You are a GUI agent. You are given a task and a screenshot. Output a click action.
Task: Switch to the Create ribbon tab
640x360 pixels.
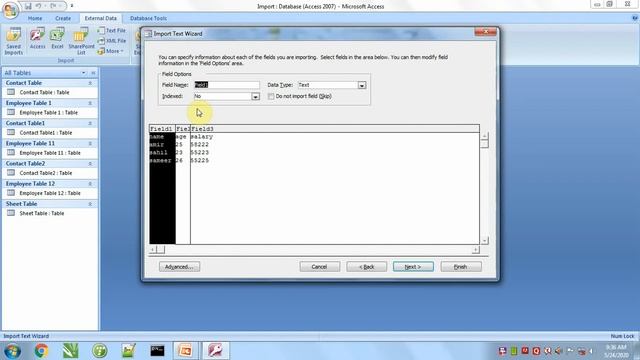(x=63, y=18)
